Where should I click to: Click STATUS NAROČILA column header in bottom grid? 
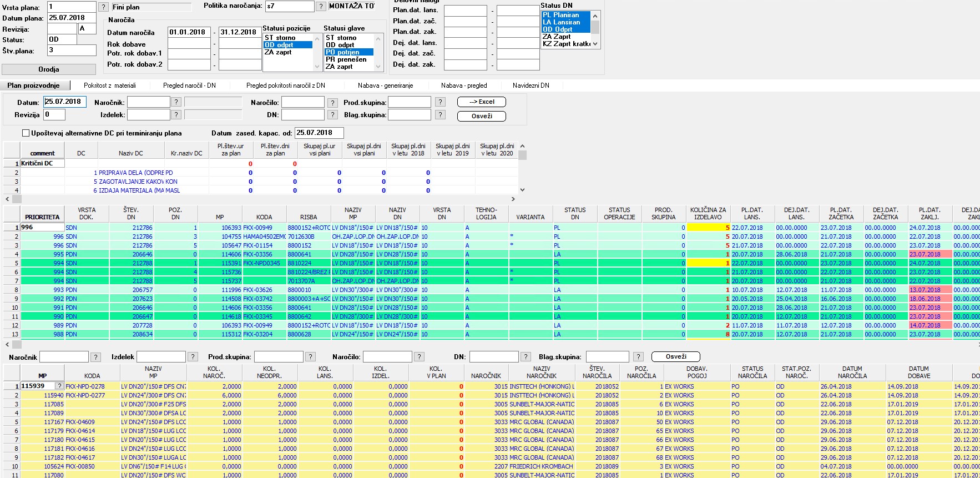point(752,373)
